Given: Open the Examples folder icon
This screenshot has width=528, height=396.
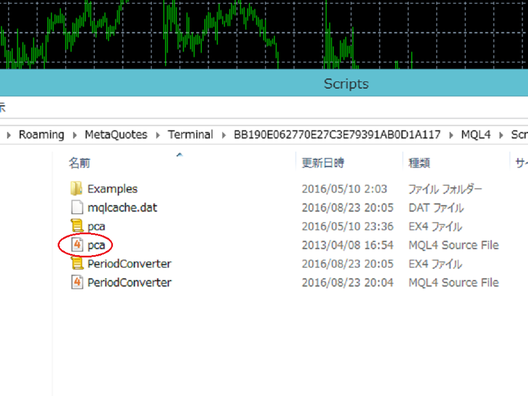Looking at the screenshot, I should pos(76,189).
